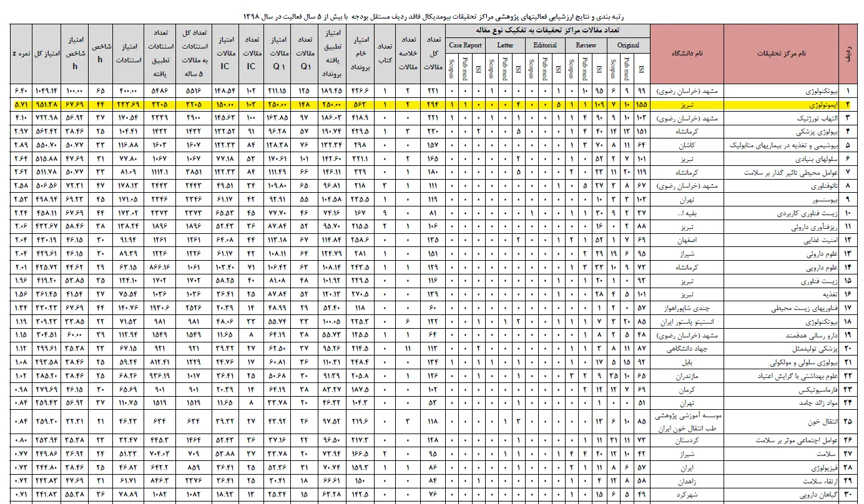Click the 'Editorial' column group header
864x504 pixels.
[x=545, y=45]
